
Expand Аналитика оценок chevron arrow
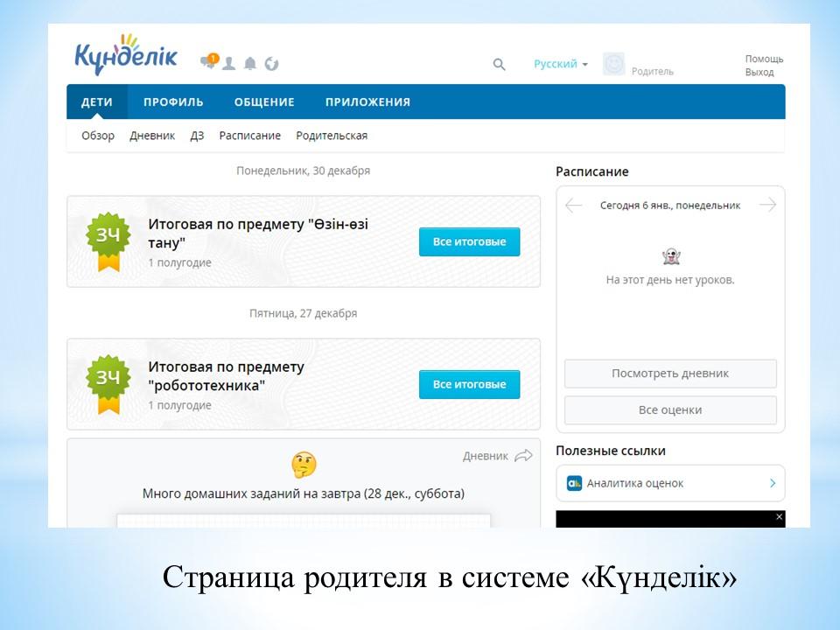(773, 483)
